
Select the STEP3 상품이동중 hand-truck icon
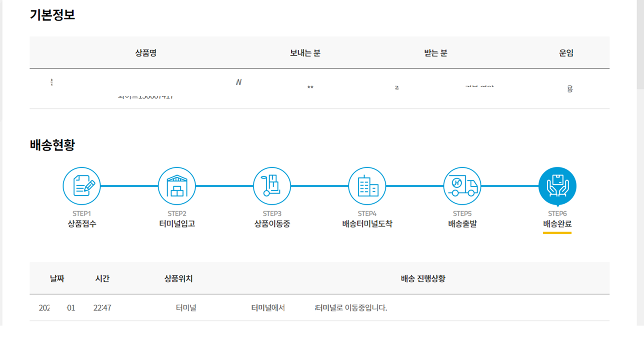272,186
